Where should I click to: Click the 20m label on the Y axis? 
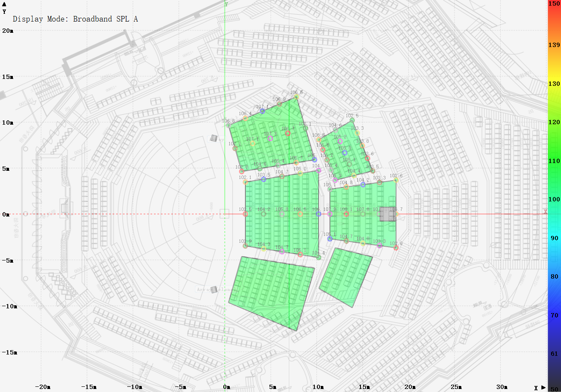coord(7,31)
